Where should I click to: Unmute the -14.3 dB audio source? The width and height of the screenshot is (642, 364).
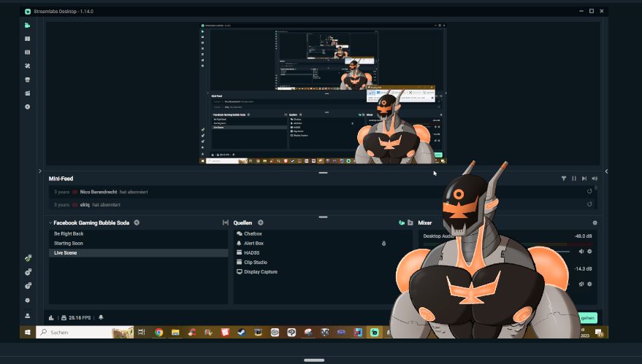[x=581, y=284]
